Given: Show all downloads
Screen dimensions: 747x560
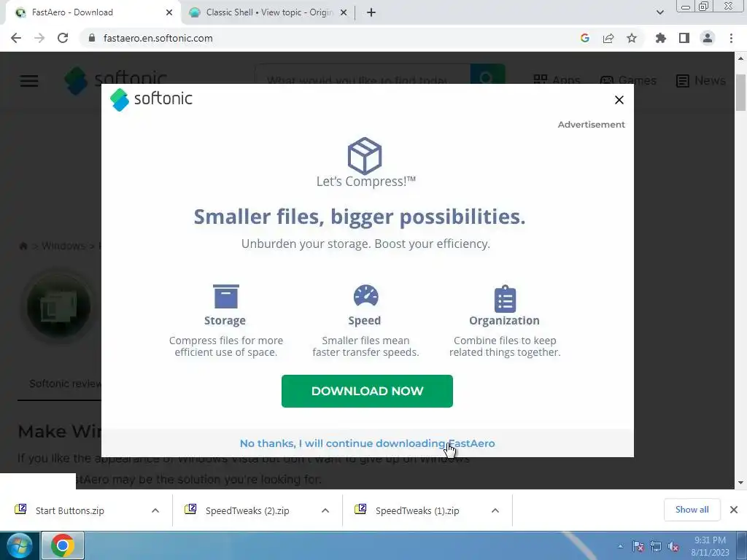Looking at the screenshot, I should [x=692, y=510].
